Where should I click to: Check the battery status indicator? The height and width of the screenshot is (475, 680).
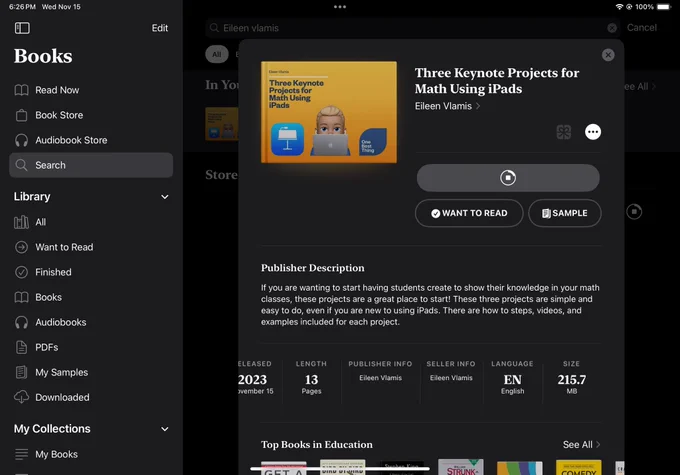click(664, 7)
